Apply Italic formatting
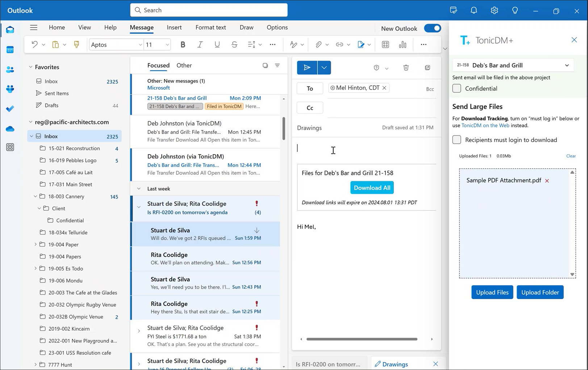Screen dimensions: 588x370 click(200, 44)
